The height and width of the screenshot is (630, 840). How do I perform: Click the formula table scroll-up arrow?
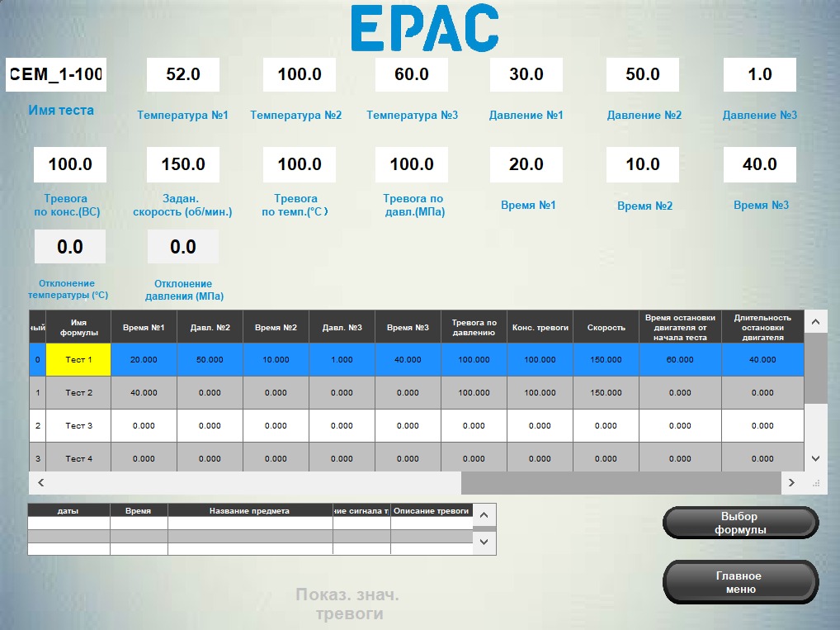(814, 322)
